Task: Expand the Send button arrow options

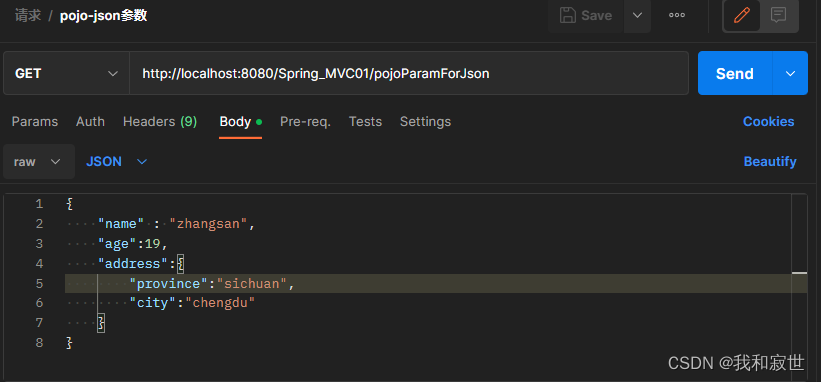Action: [790, 73]
